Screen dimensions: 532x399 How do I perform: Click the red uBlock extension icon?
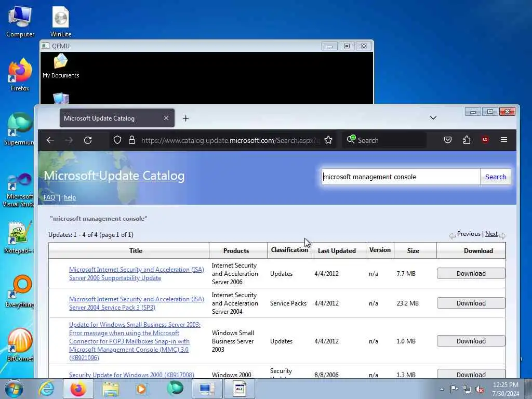click(x=485, y=139)
